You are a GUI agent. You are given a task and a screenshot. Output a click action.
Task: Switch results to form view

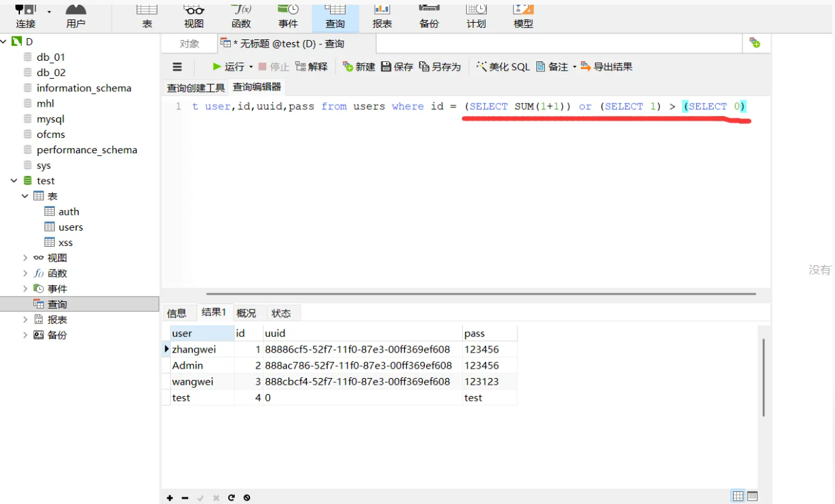coord(752,496)
